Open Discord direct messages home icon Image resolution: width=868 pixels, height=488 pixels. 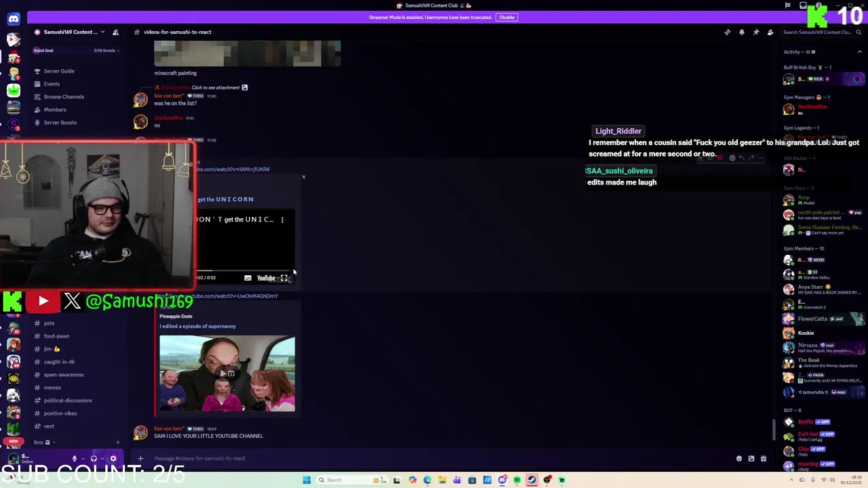(14, 19)
